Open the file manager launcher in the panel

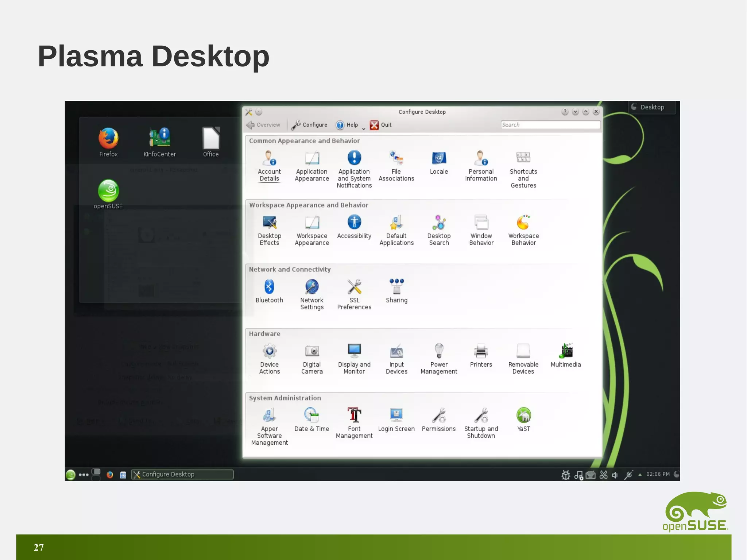(123, 475)
